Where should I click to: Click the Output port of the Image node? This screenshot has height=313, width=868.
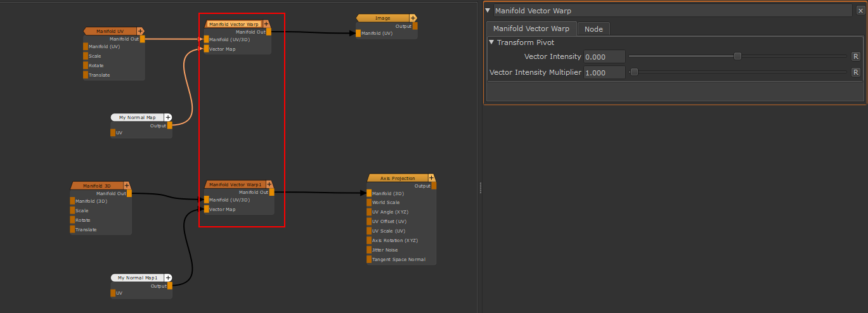(x=415, y=26)
